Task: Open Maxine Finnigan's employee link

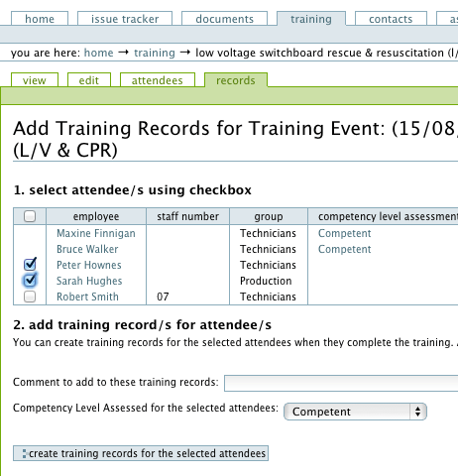Action: (96, 233)
